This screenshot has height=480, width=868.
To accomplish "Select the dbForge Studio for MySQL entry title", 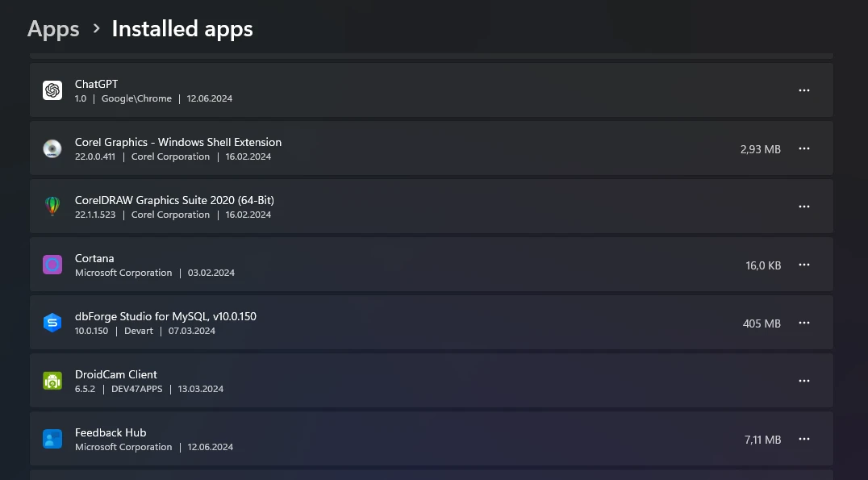I will click(165, 316).
